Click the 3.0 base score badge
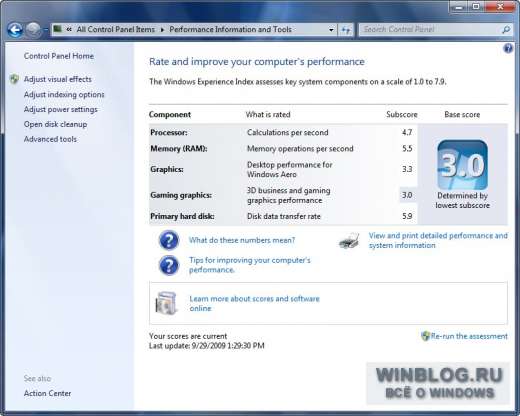The height and width of the screenshot is (416, 520). tap(462, 165)
